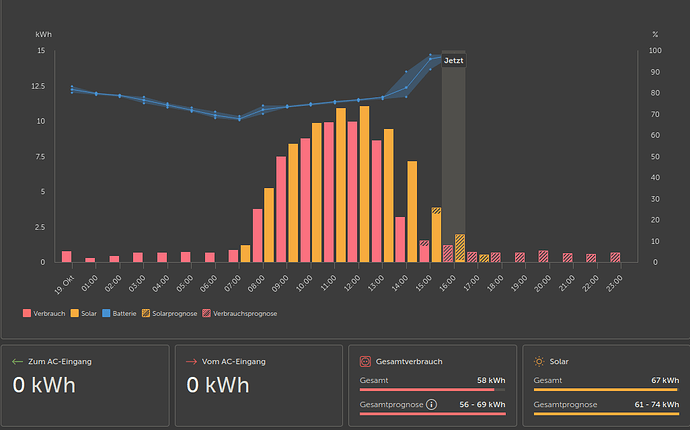Toggle Verbrauch legend swatch
Screen dimensions: 690x430
[27, 313]
